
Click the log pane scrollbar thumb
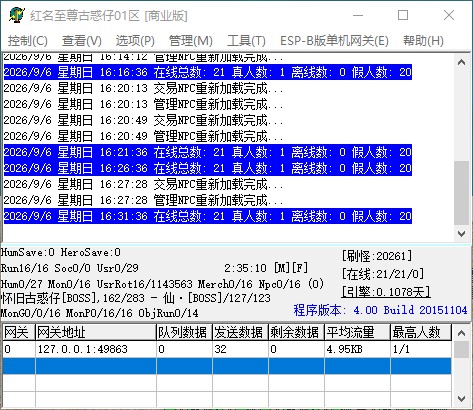tap(461, 193)
